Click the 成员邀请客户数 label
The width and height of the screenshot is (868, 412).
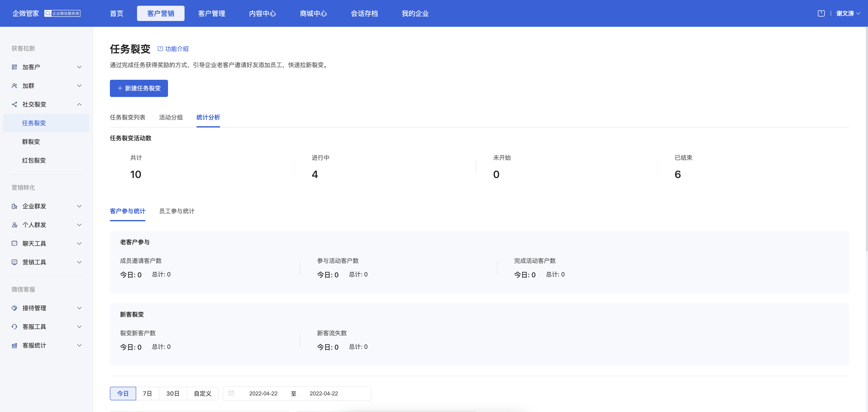pyautogui.click(x=141, y=261)
